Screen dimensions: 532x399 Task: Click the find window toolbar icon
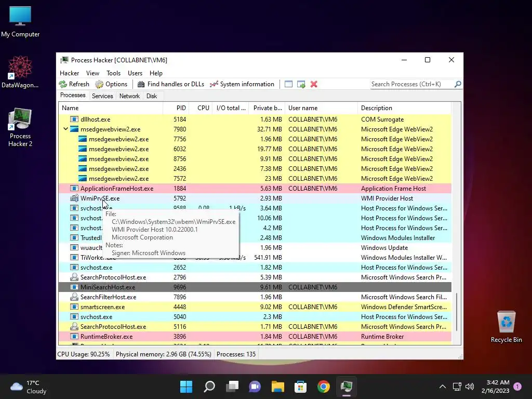[x=288, y=84]
